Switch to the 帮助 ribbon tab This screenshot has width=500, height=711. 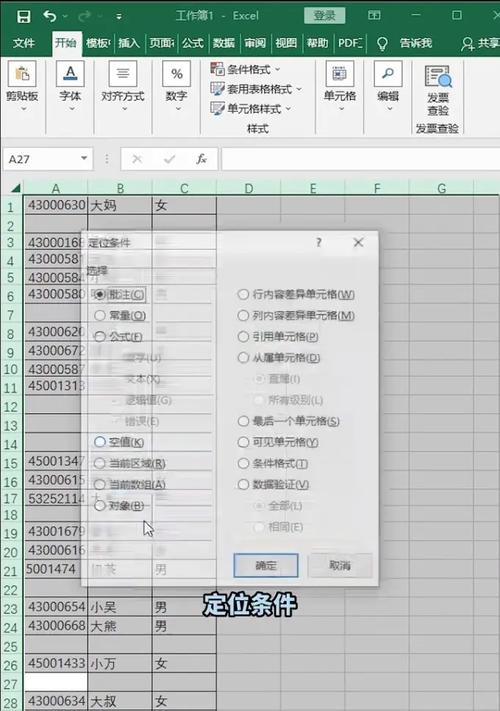[317, 43]
